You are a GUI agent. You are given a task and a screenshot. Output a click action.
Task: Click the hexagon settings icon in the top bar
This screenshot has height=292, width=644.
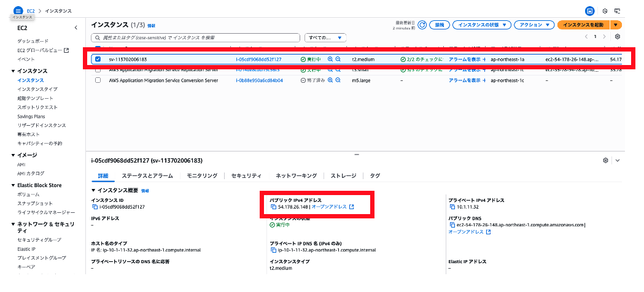click(605, 11)
